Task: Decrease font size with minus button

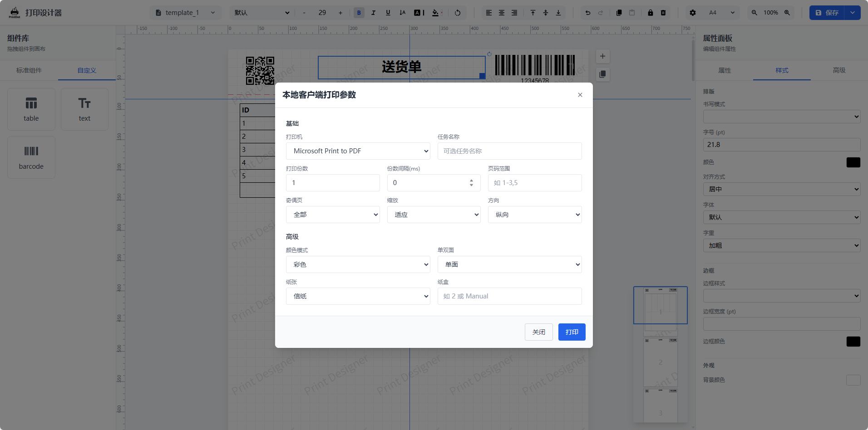Action: coord(304,13)
